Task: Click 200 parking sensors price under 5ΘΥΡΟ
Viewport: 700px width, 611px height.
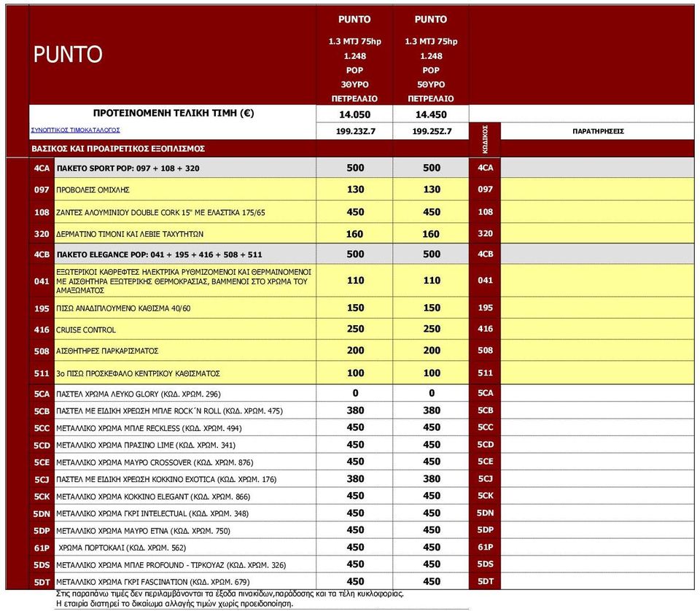Action: point(432,351)
